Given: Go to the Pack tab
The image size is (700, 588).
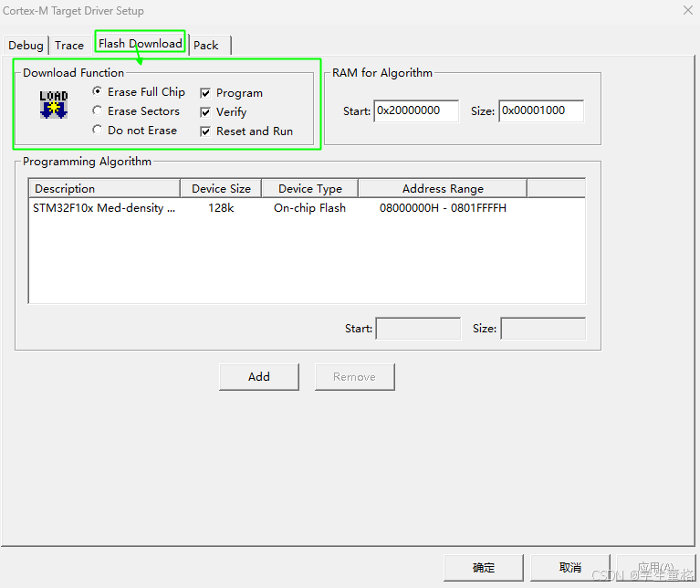Looking at the screenshot, I should pyautogui.click(x=209, y=45).
